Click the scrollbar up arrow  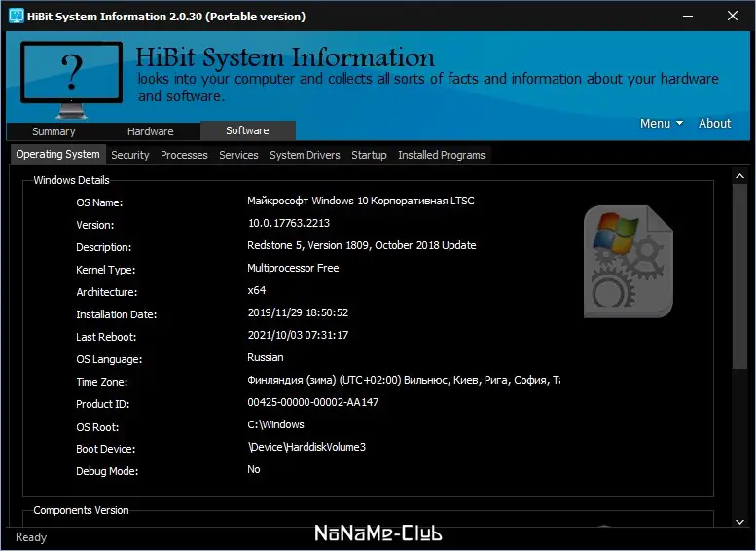coord(739,176)
